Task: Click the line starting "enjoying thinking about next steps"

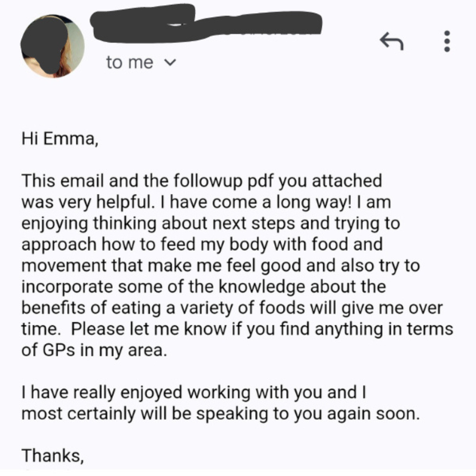Action: [210, 223]
